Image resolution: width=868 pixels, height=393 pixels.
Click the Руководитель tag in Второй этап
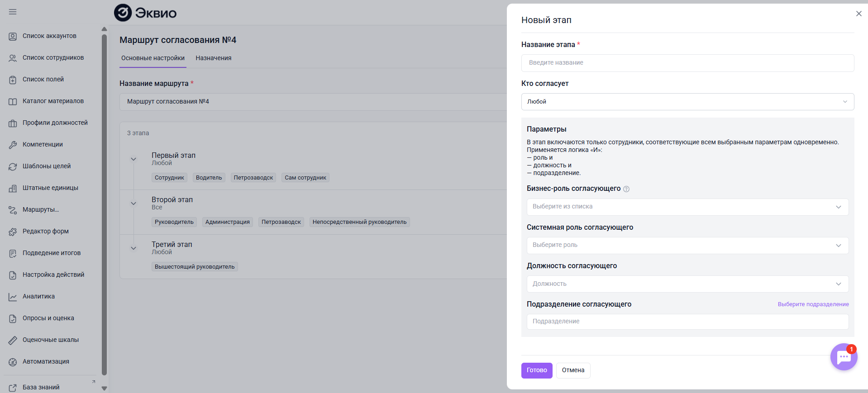(174, 222)
